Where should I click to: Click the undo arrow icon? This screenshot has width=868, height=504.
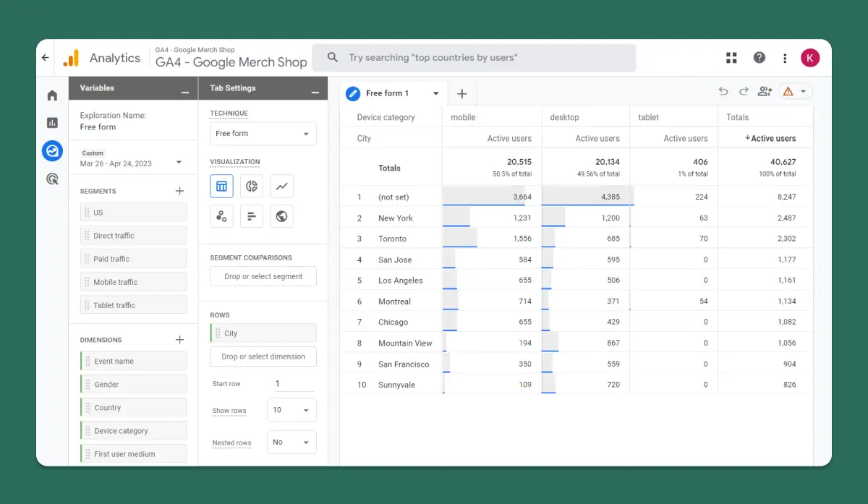[x=723, y=91]
